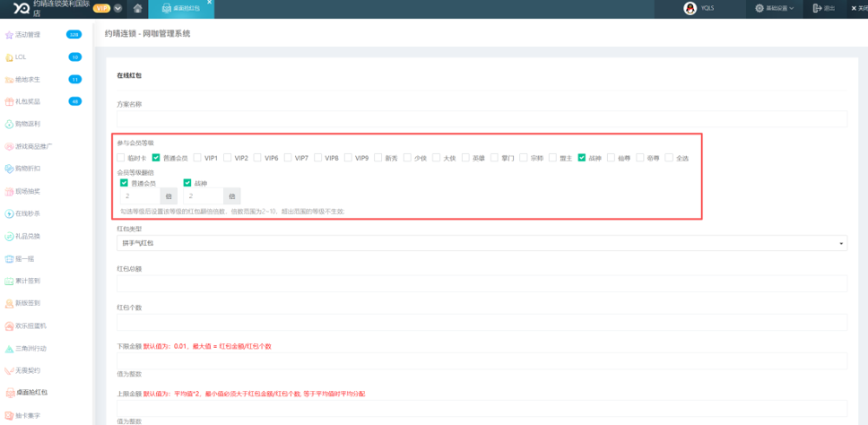Click the 战神 multiplier input box

204,195
